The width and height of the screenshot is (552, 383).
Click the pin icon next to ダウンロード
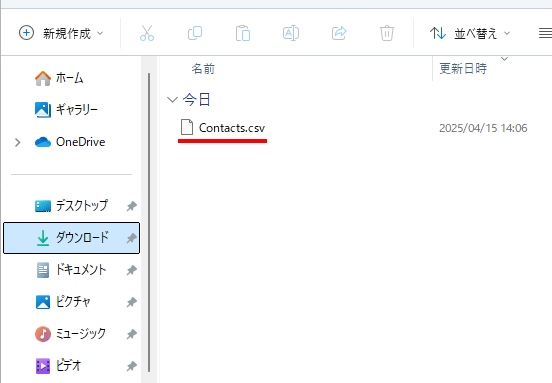pos(132,238)
